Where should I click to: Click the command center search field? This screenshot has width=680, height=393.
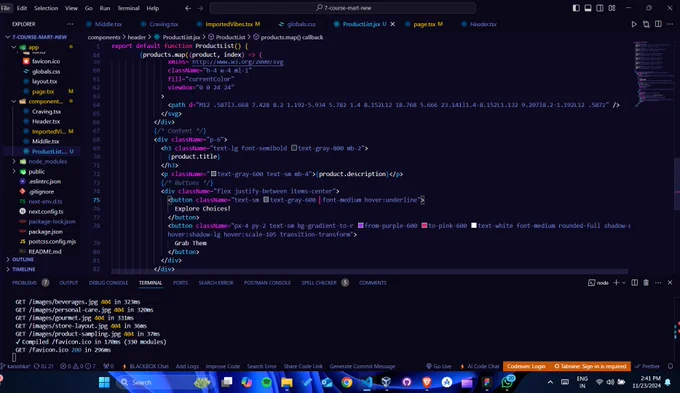pyautogui.click(x=343, y=8)
